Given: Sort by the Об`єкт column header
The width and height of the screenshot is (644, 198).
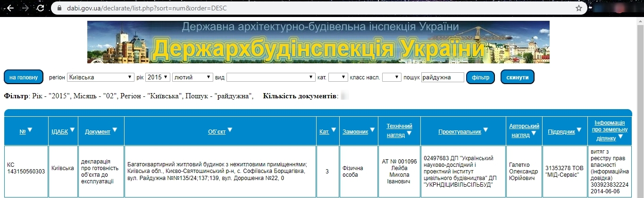Looking at the screenshot, I should 217,131.
